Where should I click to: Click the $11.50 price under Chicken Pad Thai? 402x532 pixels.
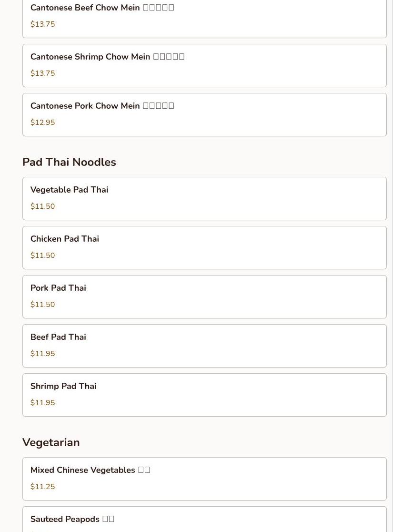point(42,256)
